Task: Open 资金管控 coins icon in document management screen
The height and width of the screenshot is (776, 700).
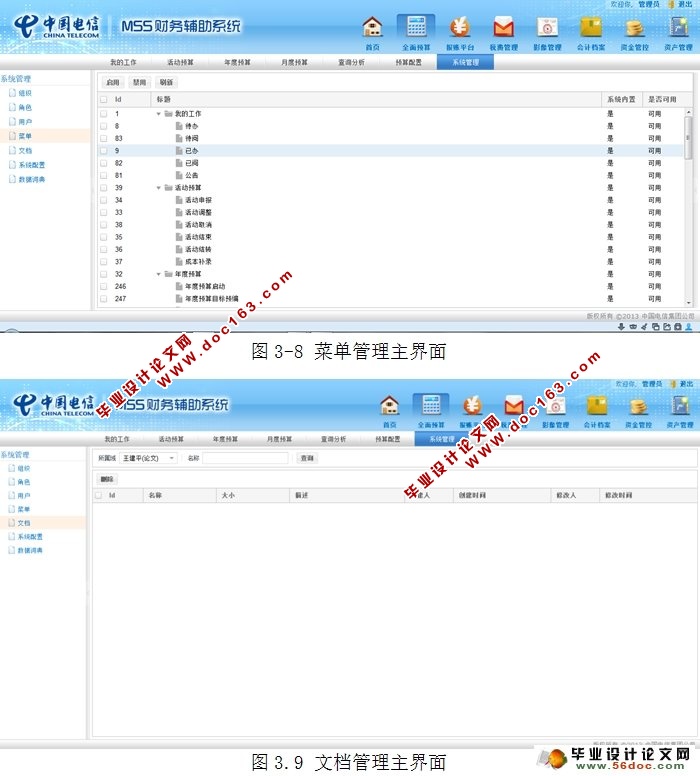Action: (638, 406)
